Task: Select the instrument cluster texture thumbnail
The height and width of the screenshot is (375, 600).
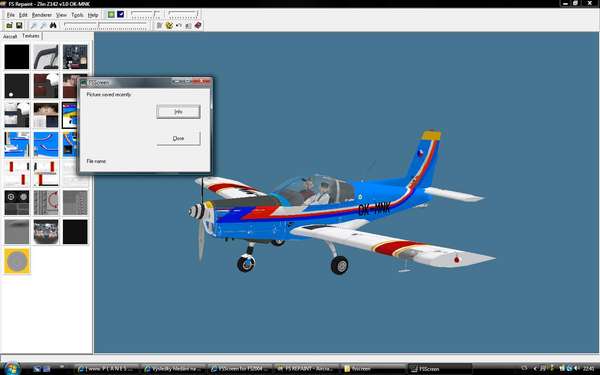Action: (46, 232)
